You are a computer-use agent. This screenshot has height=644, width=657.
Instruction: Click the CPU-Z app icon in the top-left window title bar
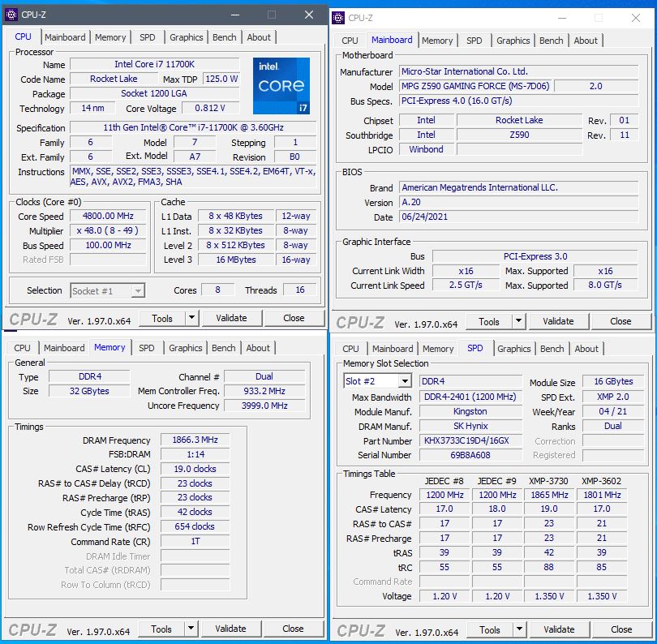11,15
